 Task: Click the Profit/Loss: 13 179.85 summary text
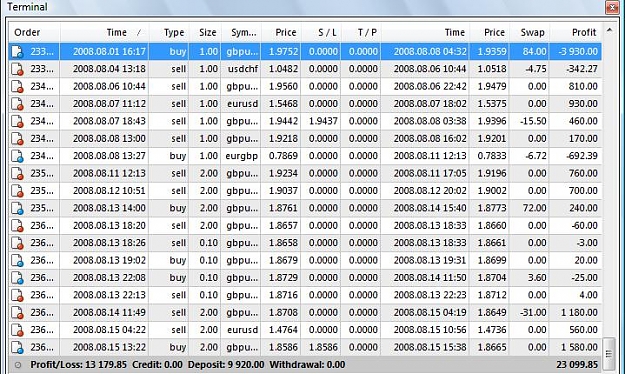tap(79, 365)
